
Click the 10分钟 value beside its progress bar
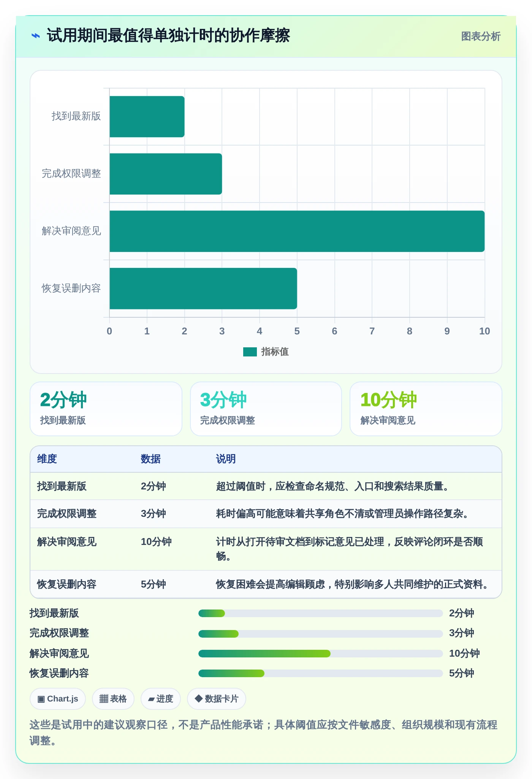point(464,654)
